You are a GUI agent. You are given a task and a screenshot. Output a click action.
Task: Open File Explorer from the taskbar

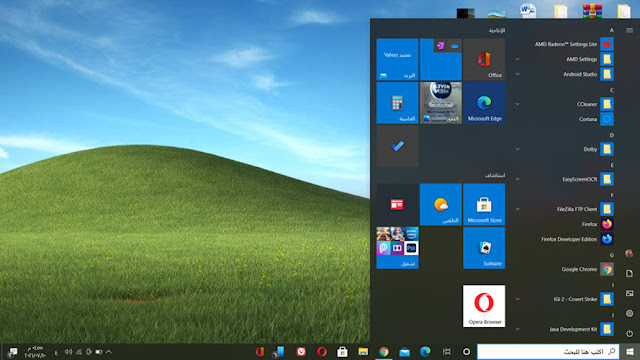[363, 351]
